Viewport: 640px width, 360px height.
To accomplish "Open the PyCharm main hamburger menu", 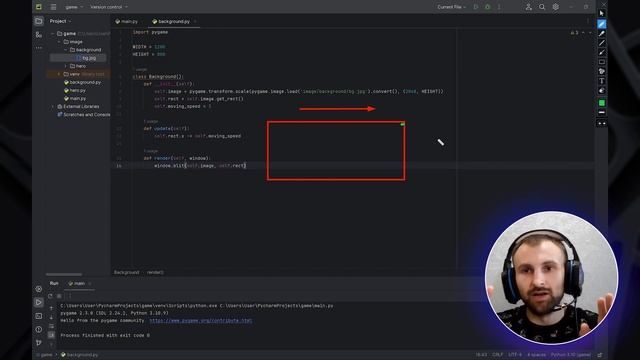I will tap(53, 7).
